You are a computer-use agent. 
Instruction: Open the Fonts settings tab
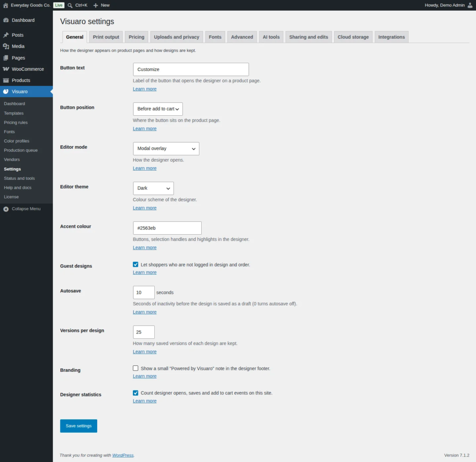tap(215, 37)
